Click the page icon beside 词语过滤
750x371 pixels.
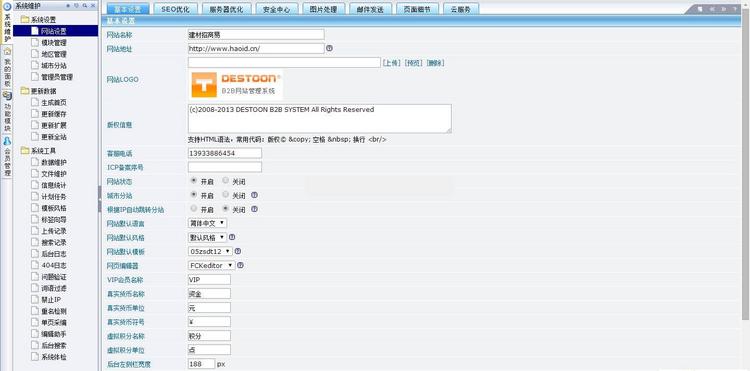click(x=34, y=288)
